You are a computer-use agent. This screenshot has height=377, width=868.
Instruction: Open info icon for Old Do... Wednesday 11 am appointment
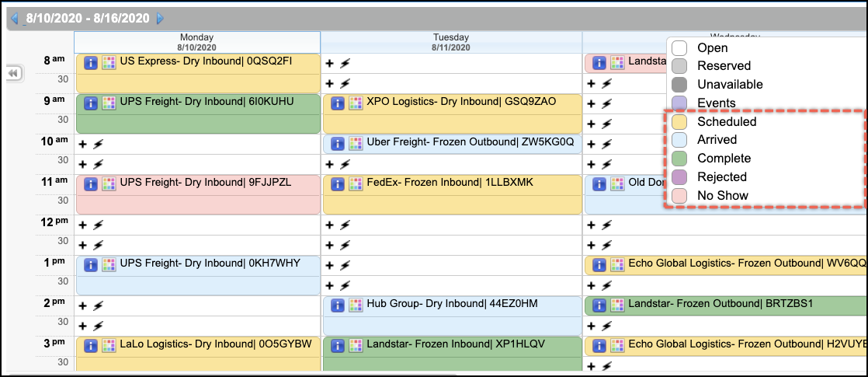point(600,183)
